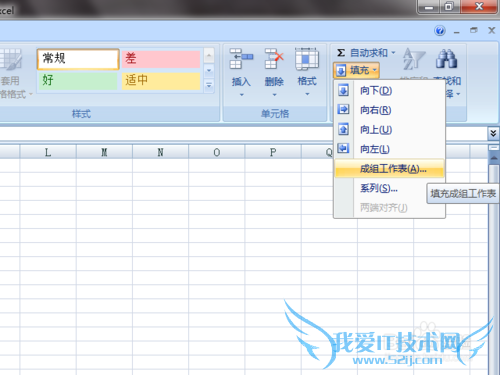Screen dimensions: 500x375
Task: Click the 插入 button label
Action: (x=241, y=82)
